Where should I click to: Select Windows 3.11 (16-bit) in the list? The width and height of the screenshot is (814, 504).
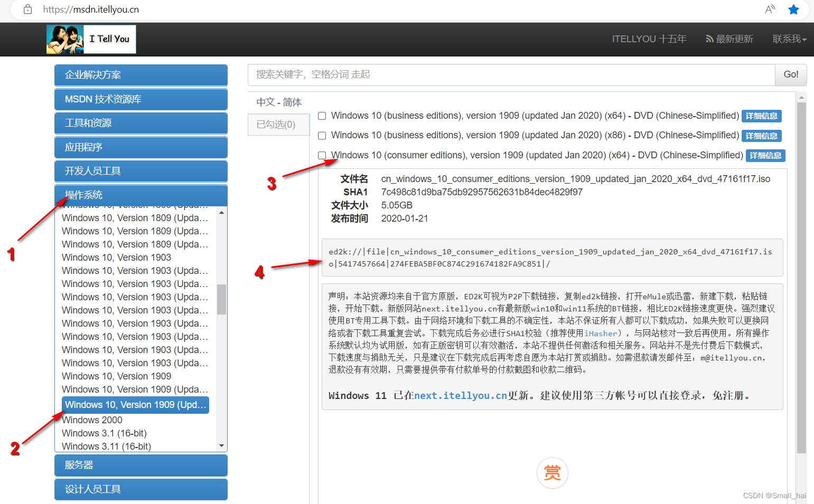(106, 446)
